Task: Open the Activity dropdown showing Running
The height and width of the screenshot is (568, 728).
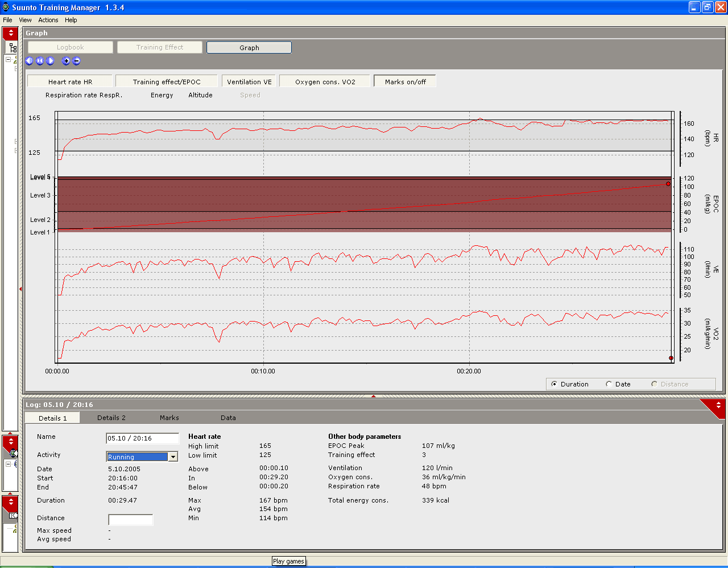Action: [x=173, y=456]
